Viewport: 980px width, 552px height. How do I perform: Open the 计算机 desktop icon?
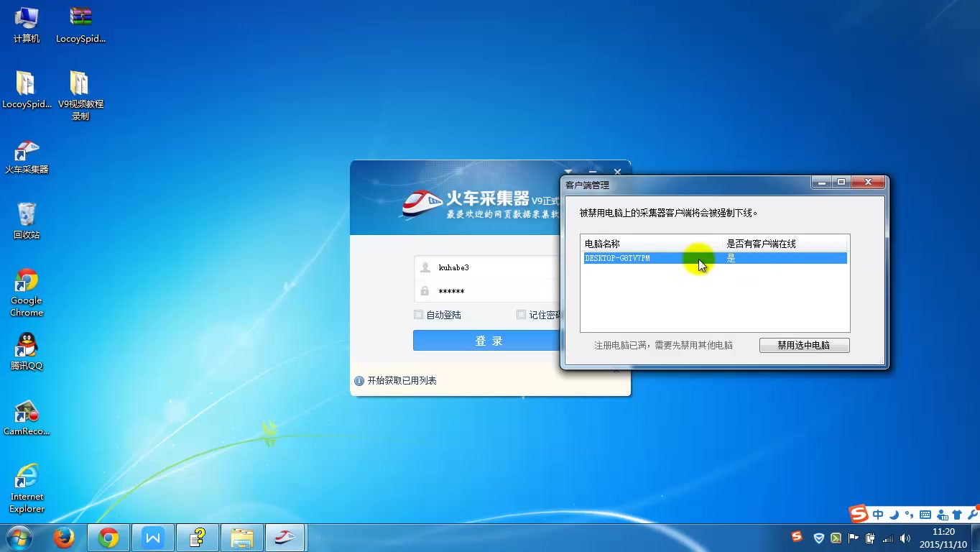tap(27, 24)
